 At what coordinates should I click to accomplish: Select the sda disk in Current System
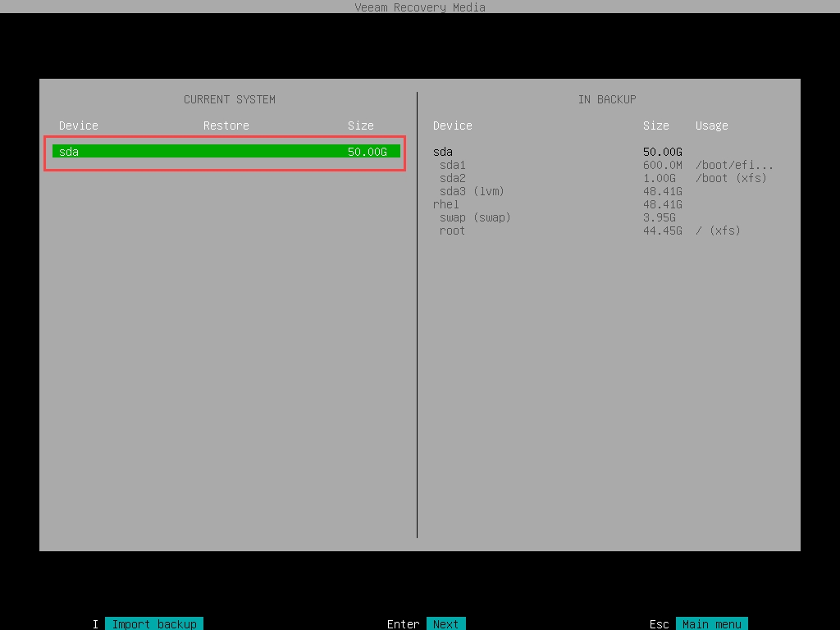tap(226, 152)
